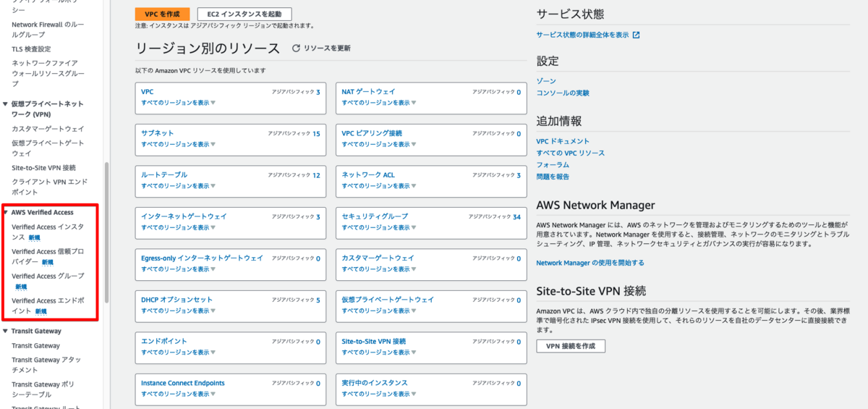Open NAT ゲートウェイ card title
Screen dimensions: 868x409
368,92
